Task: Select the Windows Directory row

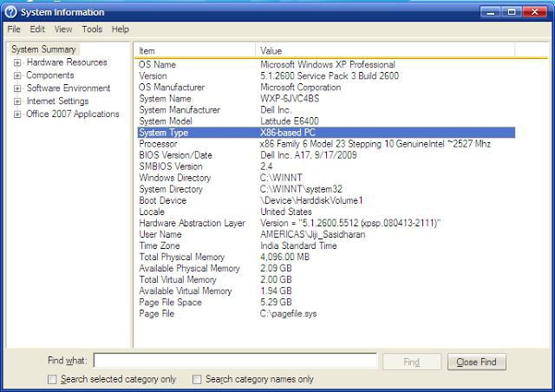Action: click(x=326, y=178)
